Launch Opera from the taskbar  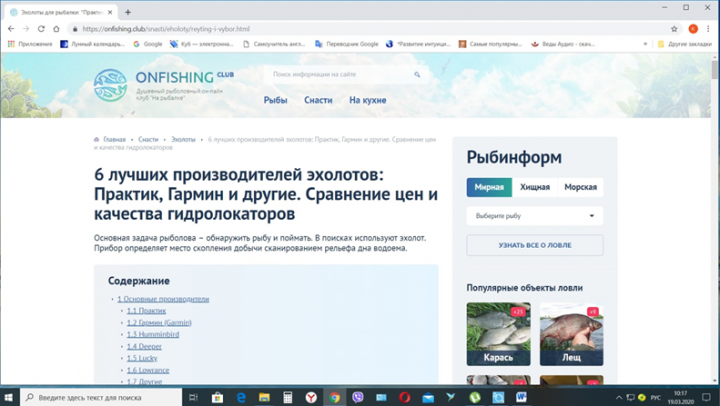click(405, 397)
